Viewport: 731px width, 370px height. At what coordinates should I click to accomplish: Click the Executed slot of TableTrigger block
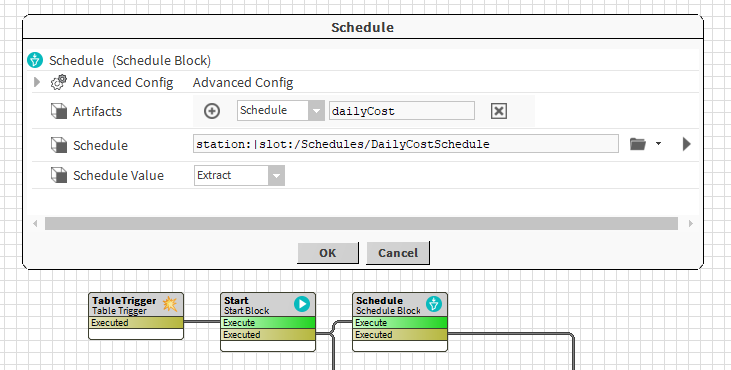coord(136,322)
